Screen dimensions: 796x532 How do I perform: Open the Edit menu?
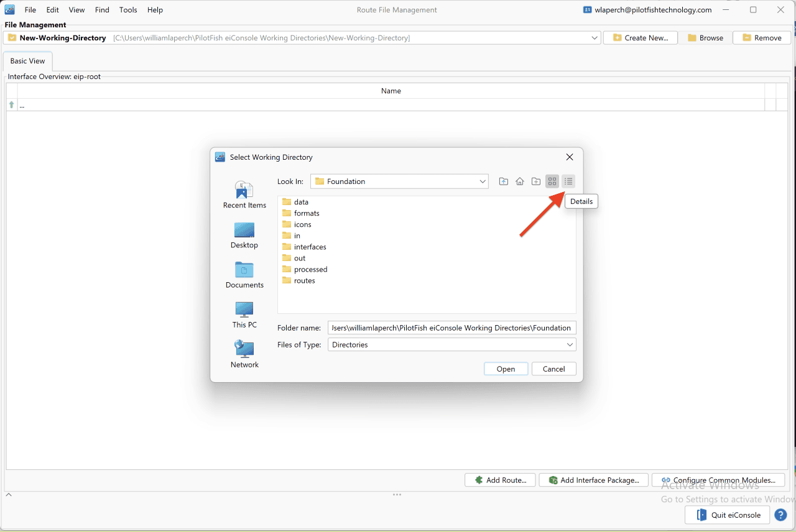53,10
